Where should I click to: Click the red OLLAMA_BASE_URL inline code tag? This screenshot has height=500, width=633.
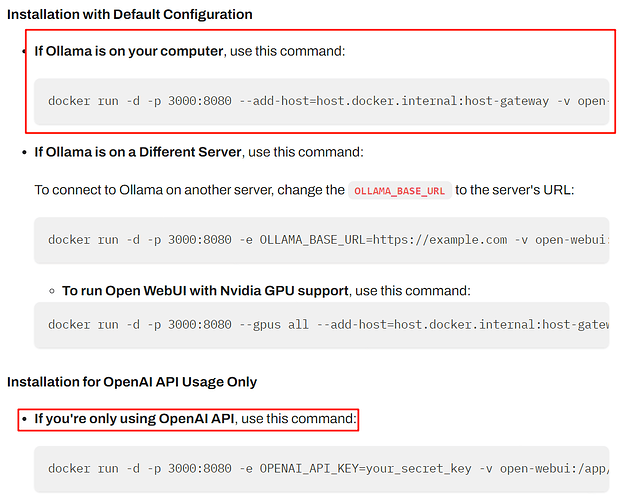400,190
